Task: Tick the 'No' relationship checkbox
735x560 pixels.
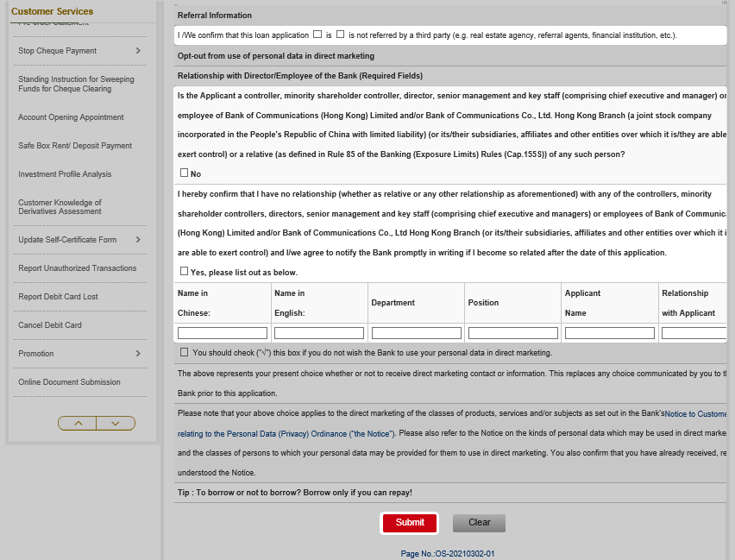Action: pos(184,173)
